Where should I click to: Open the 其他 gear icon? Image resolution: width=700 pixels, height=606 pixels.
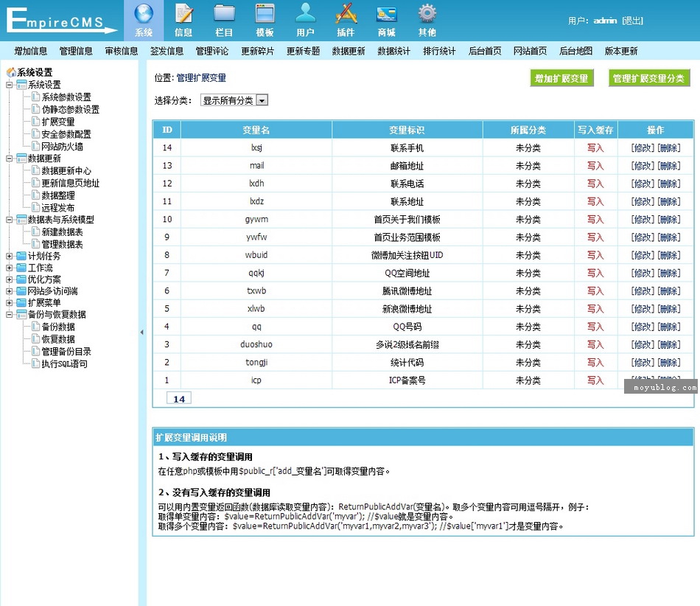coord(427,14)
